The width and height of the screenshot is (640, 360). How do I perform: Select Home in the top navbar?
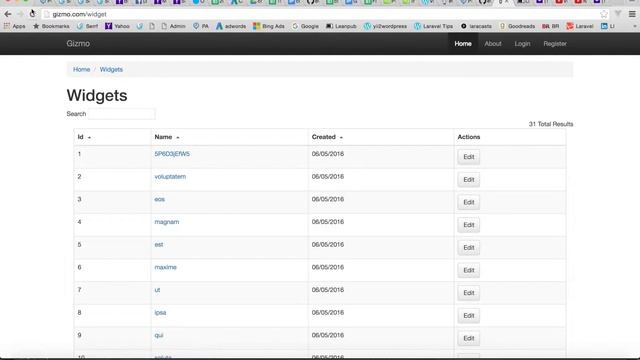(x=463, y=44)
